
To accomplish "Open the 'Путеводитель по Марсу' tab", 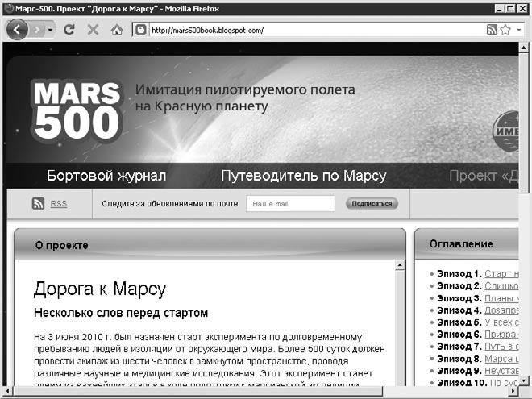I will (x=304, y=176).
